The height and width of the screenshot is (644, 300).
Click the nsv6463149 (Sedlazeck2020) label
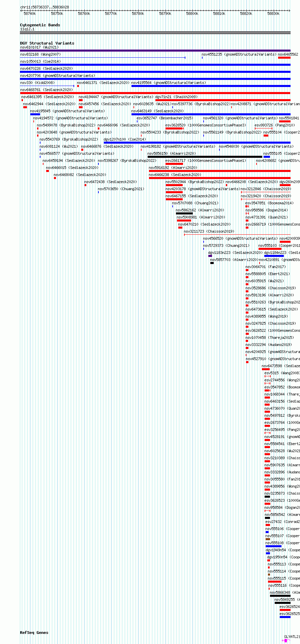click(157, 111)
